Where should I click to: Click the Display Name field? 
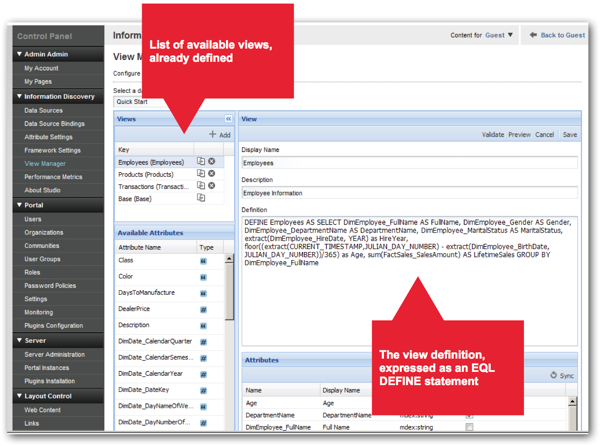pos(409,163)
